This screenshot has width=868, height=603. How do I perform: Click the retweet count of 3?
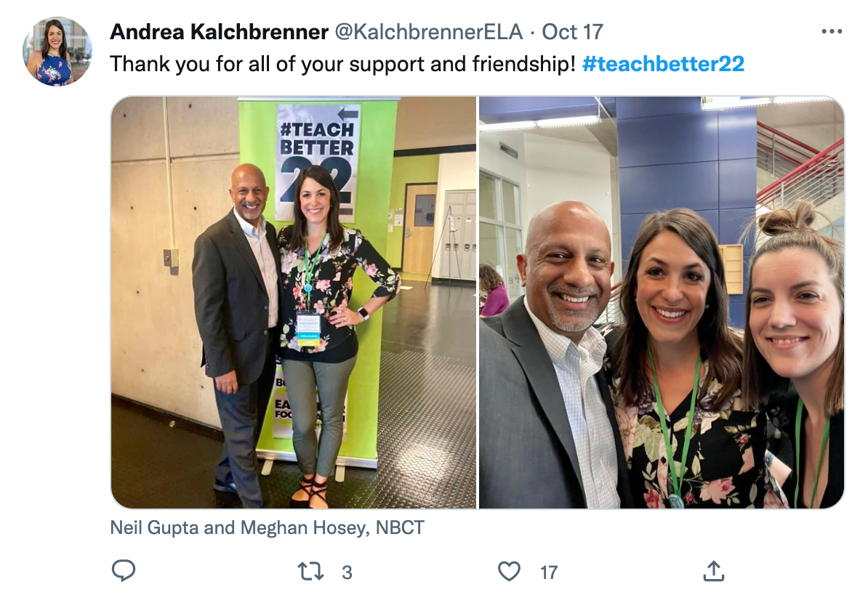click(347, 572)
